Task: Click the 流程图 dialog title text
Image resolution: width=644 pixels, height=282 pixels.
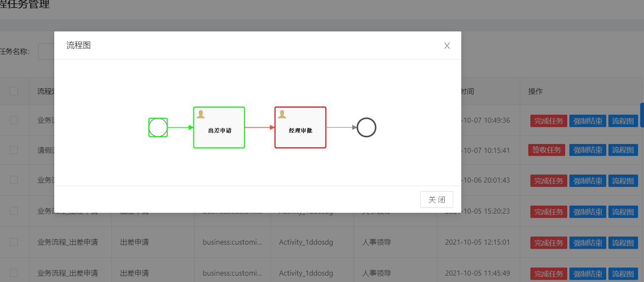Action: point(78,45)
